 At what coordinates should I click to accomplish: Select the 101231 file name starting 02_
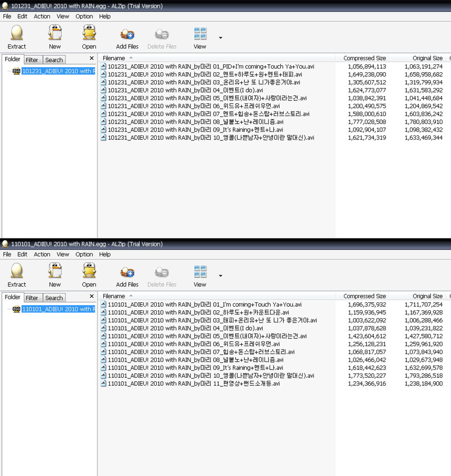(205, 74)
